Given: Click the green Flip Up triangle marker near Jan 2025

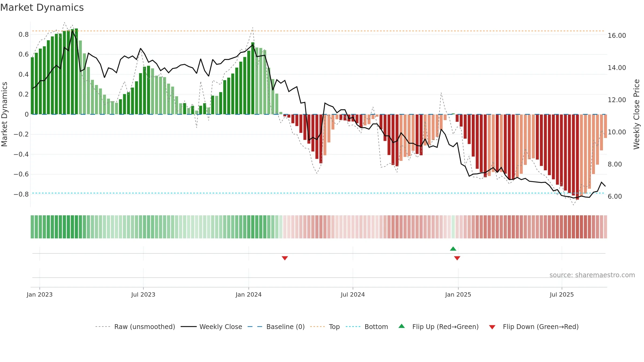Looking at the screenshot, I should pos(453,249).
